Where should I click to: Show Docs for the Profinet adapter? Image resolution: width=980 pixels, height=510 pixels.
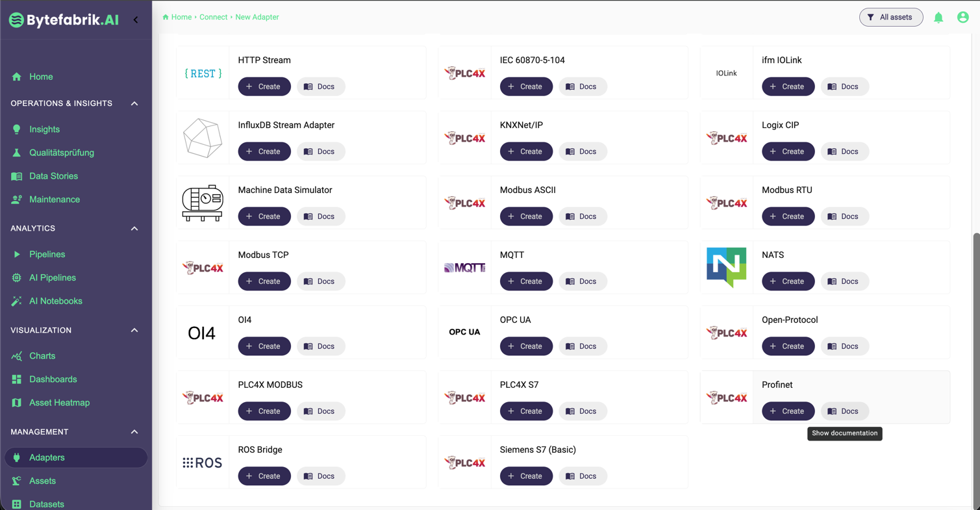click(844, 411)
